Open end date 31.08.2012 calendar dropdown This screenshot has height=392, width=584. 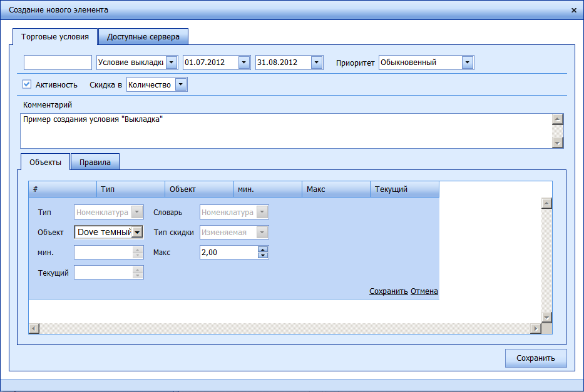tap(317, 63)
